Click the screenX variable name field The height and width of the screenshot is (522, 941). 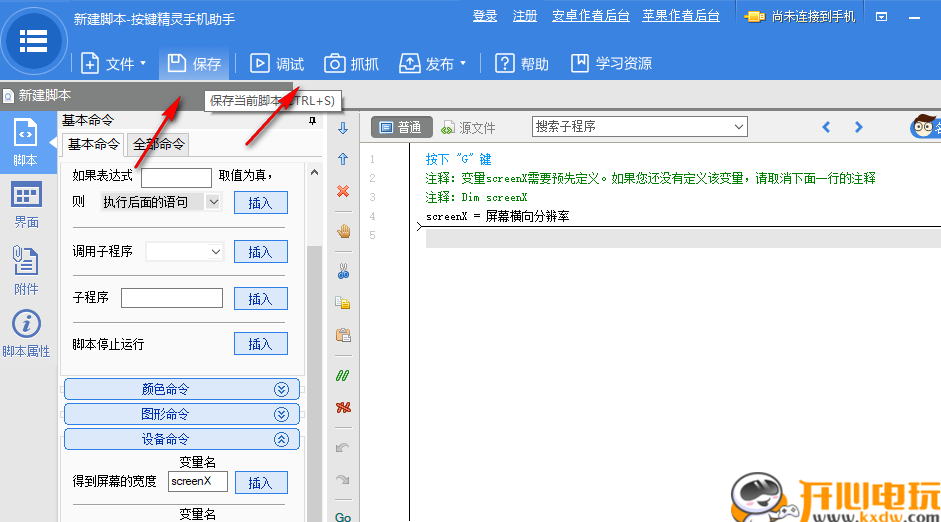198,481
